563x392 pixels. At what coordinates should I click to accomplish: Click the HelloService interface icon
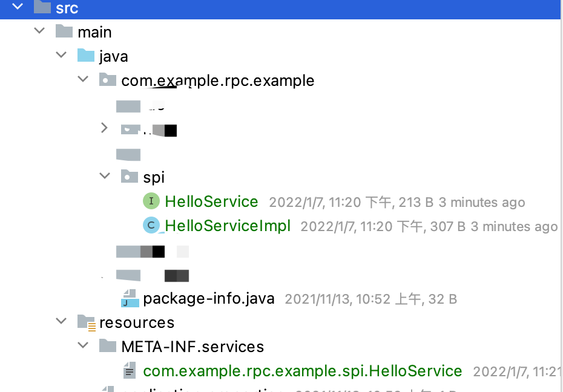coord(151,201)
